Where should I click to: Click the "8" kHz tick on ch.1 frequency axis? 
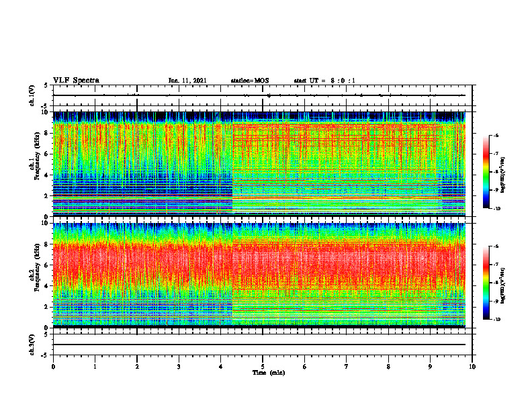tap(46, 133)
